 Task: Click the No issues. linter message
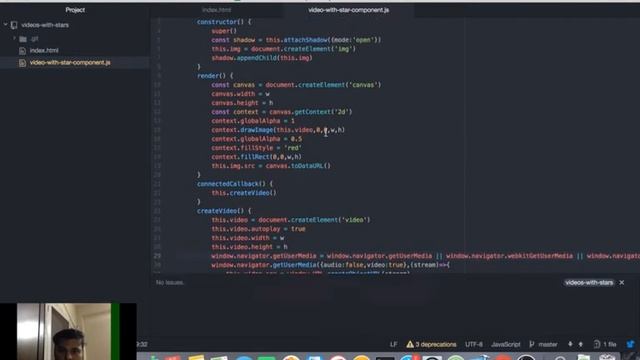point(170,282)
